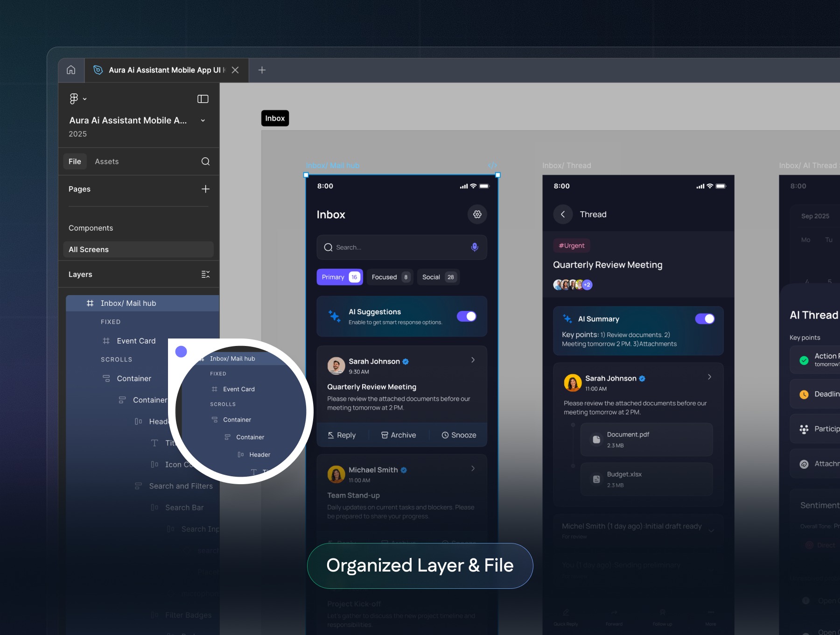Open a new editor tab with the plus icon

tap(262, 70)
